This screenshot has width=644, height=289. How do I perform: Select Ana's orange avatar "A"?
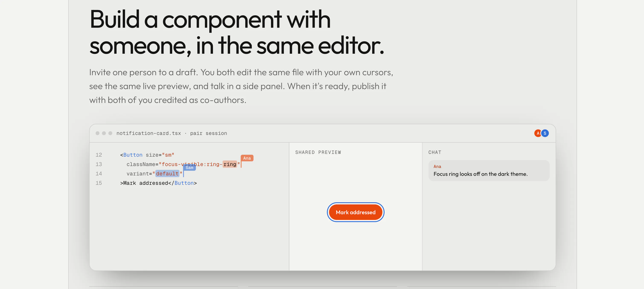[538, 133]
